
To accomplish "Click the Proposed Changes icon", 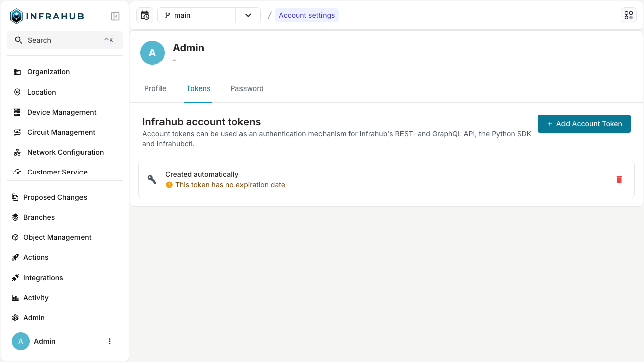I will 15,197.
